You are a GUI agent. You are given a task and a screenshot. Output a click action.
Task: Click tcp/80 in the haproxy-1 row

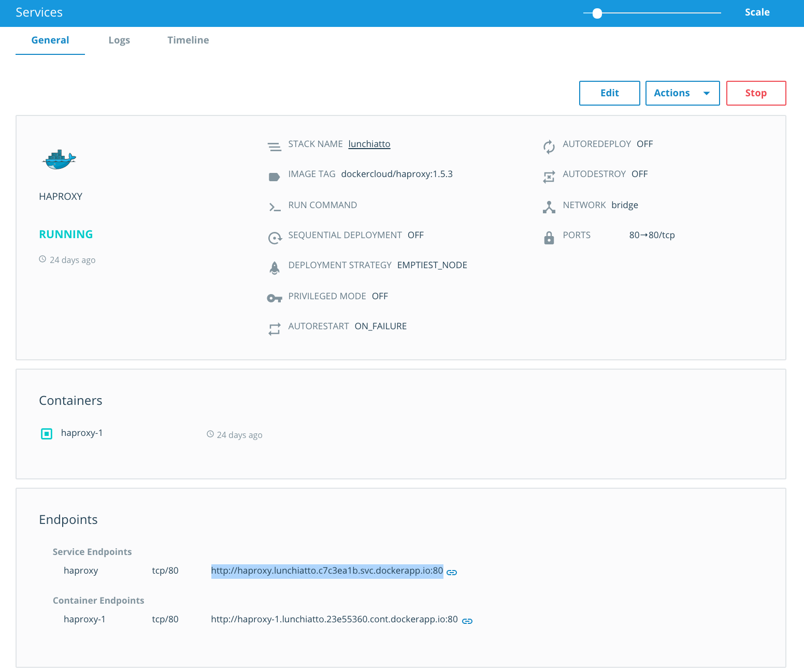[x=165, y=619]
